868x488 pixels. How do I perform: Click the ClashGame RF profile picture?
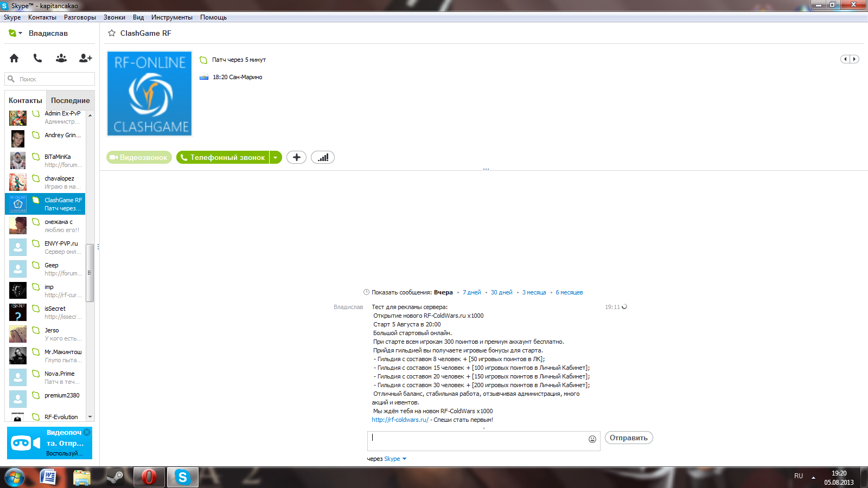[150, 94]
